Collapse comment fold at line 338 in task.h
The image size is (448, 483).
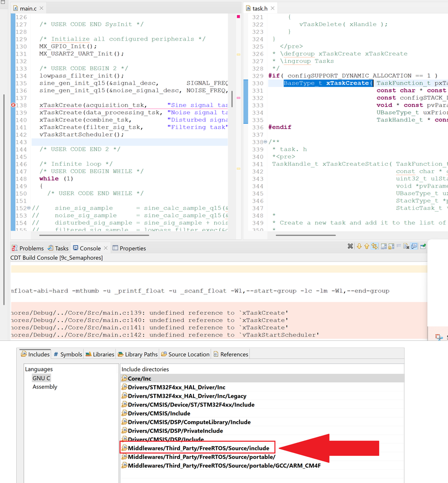click(x=265, y=142)
